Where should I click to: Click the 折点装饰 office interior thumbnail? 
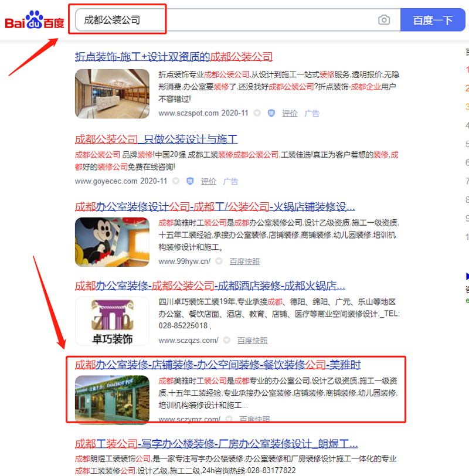click(x=112, y=94)
